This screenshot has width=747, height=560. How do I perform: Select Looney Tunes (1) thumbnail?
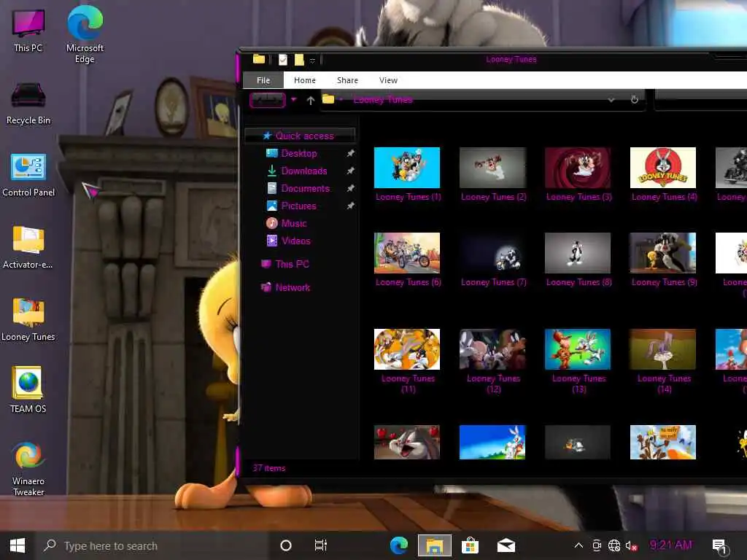coord(407,168)
